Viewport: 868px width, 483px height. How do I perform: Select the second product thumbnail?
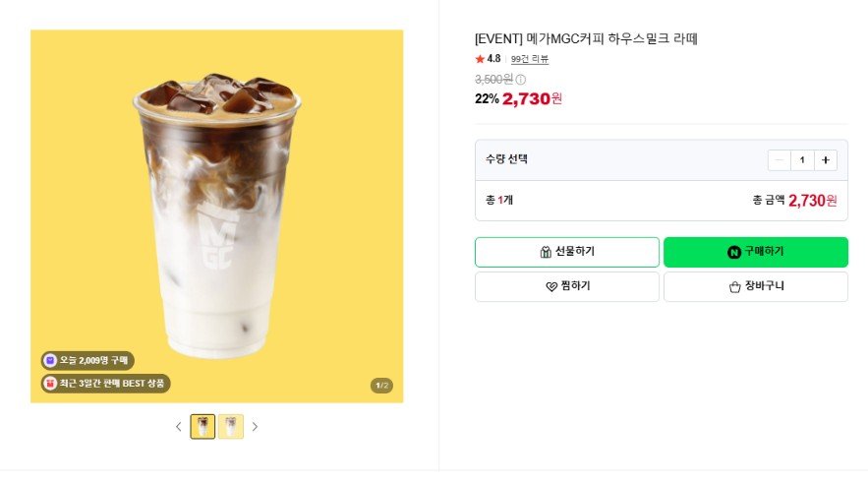click(x=231, y=427)
